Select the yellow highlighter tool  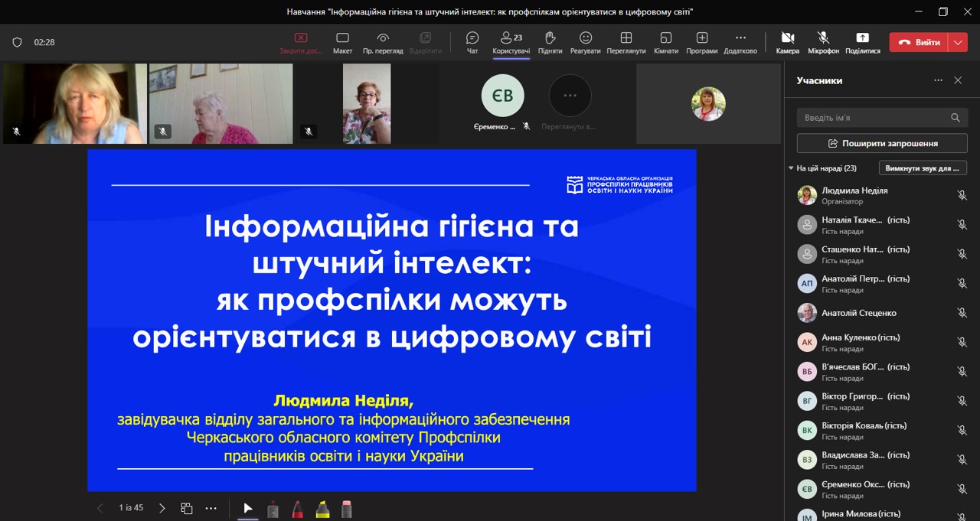pos(322,508)
